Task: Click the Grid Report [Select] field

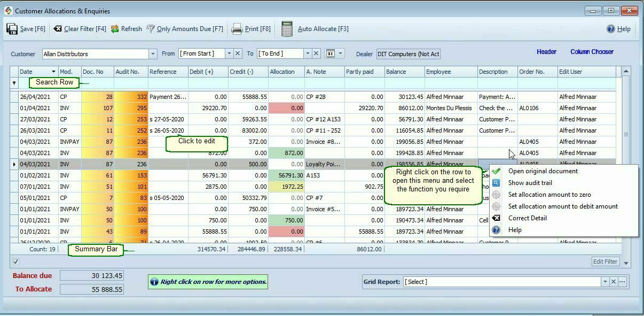Action: click(502, 282)
